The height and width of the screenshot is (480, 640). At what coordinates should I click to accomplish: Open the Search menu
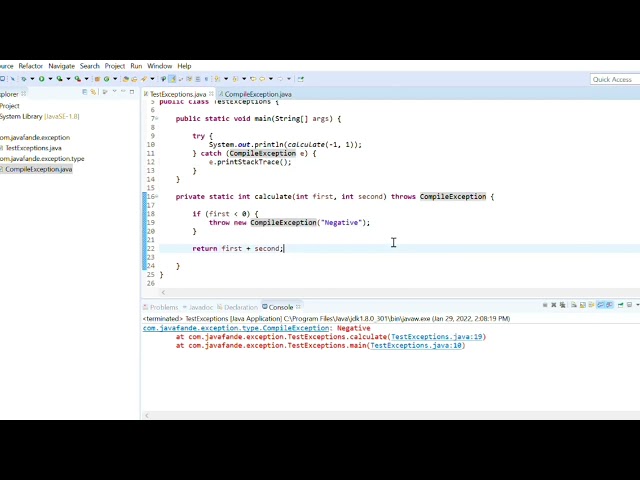click(90, 66)
